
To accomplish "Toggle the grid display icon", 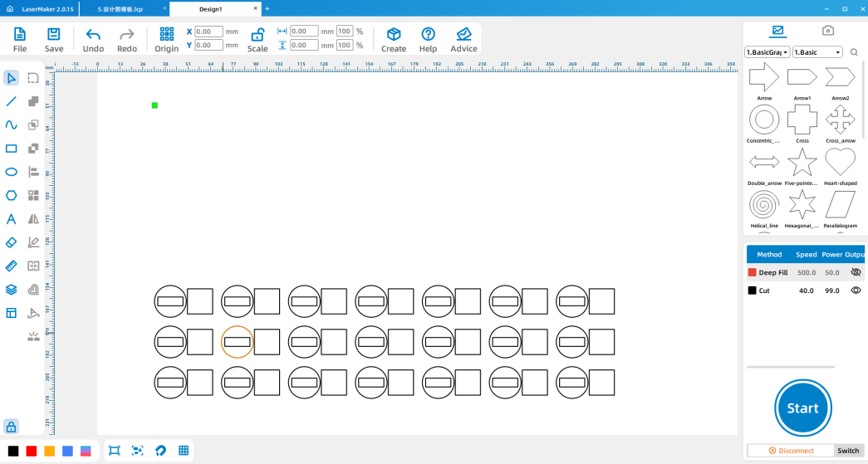I will (x=184, y=450).
